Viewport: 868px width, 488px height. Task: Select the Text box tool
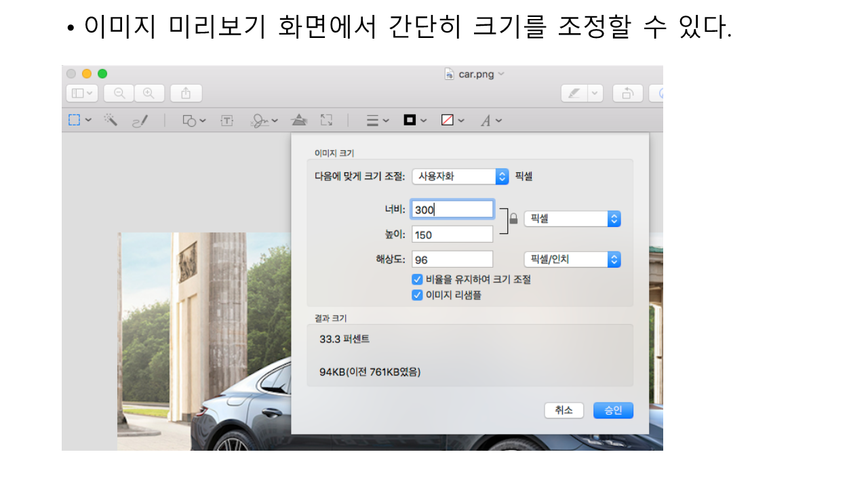click(x=226, y=121)
